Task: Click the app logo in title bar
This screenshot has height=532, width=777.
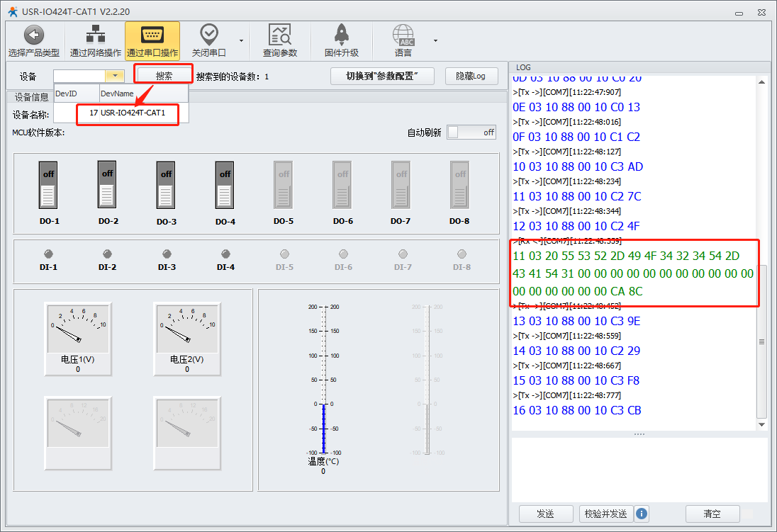Action: point(12,11)
